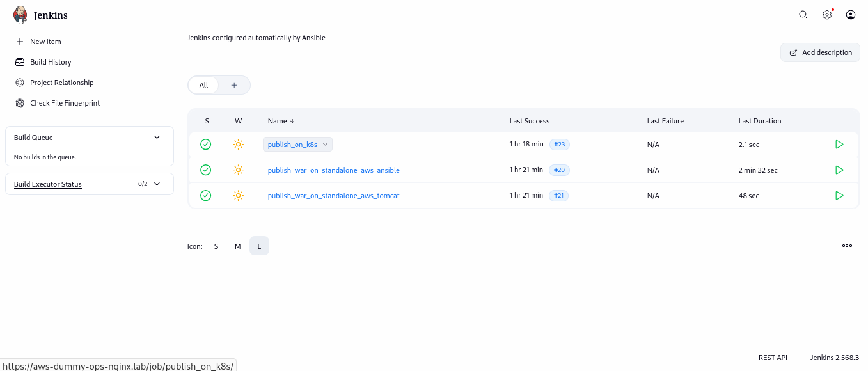This screenshot has width=868, height=371.
Task: Click the pencil icon in Add description
Action: [794, 52]
